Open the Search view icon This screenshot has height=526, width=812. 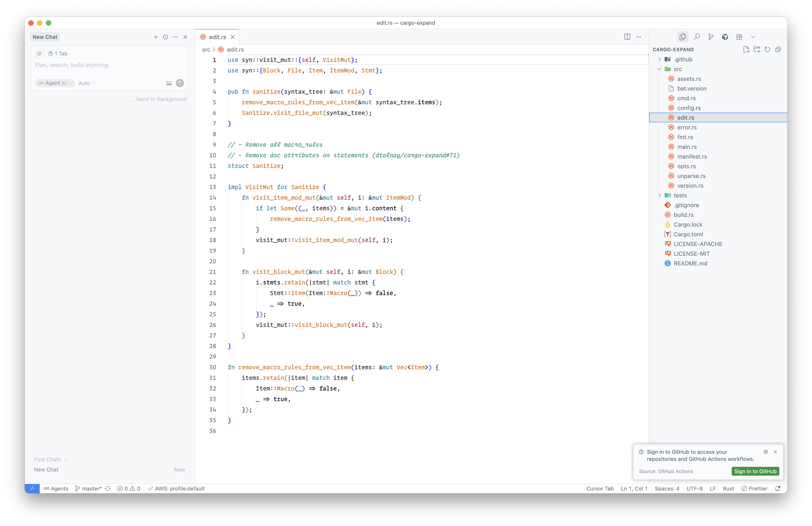click(x=697, y=37)
